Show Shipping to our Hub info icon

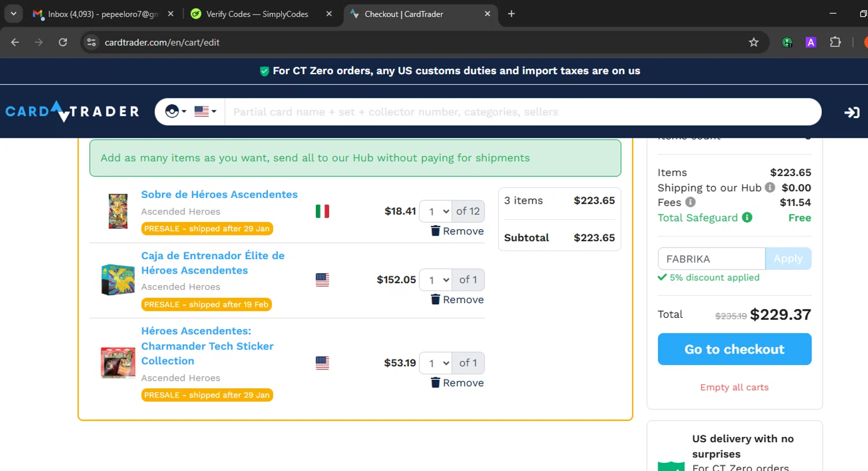coord(770,187)
